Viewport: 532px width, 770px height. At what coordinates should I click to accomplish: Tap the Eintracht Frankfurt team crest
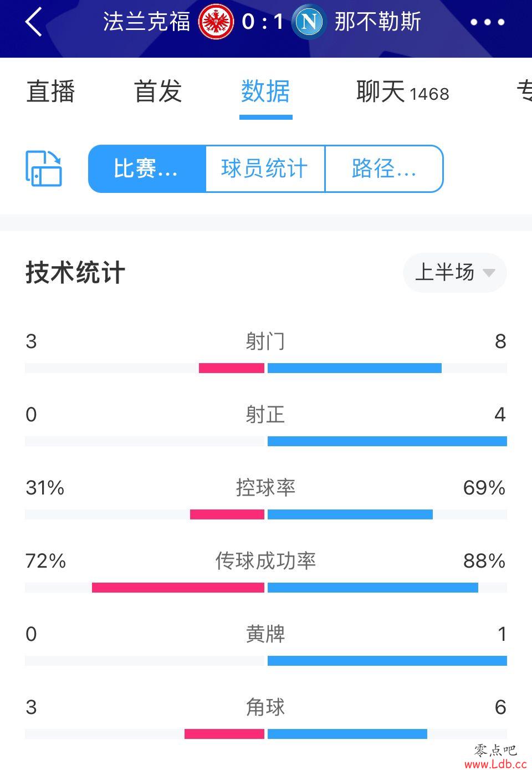[x=216, y=22]
